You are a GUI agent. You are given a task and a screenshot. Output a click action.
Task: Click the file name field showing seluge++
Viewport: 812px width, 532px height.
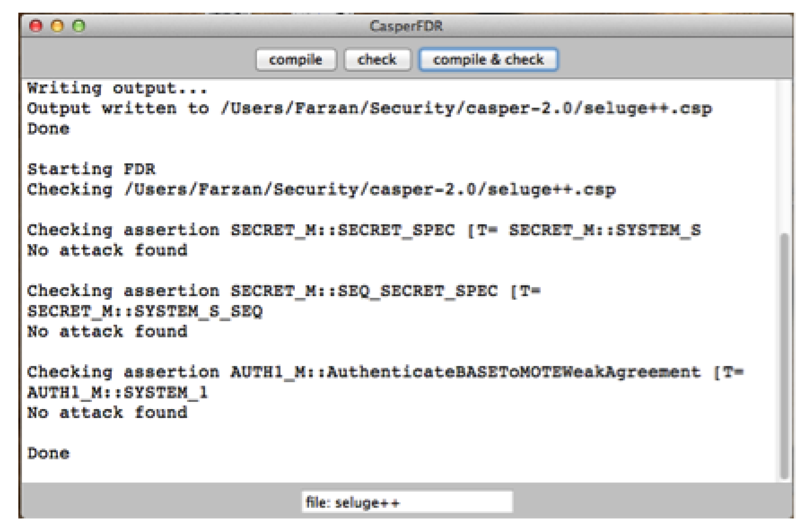click(407, 502)
